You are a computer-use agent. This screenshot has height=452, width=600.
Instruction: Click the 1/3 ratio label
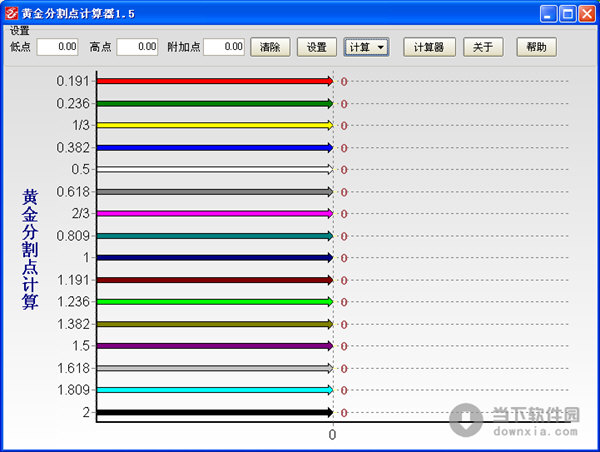(x=81, y=125)
